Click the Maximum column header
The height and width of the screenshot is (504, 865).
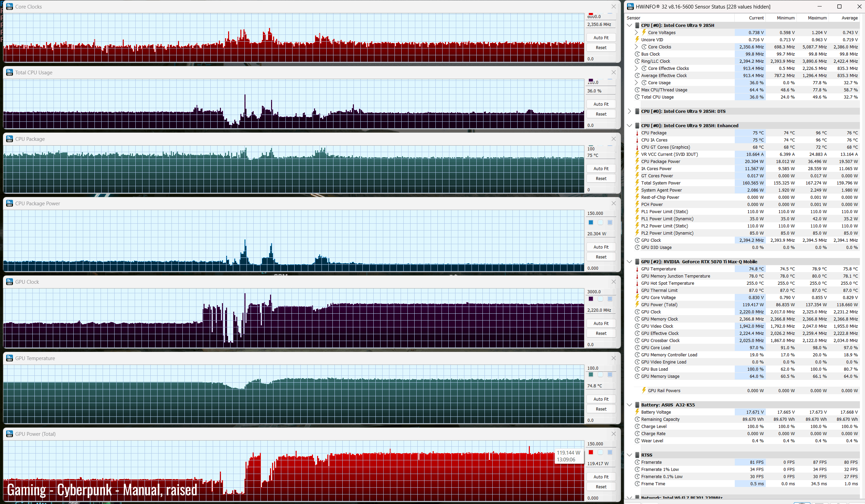point(812,18)
